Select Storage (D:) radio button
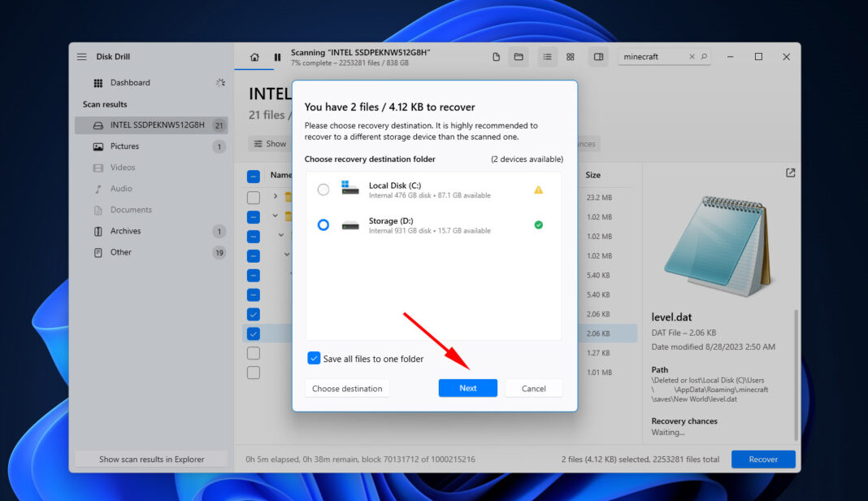The image size is (868, 501). (x=323, y=225)
